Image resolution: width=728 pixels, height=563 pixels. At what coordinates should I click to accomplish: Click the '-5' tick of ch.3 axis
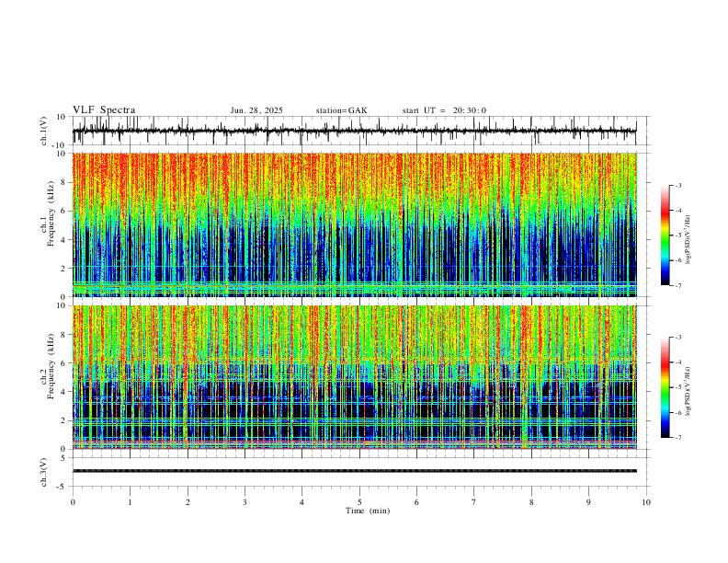coord(63,487)
